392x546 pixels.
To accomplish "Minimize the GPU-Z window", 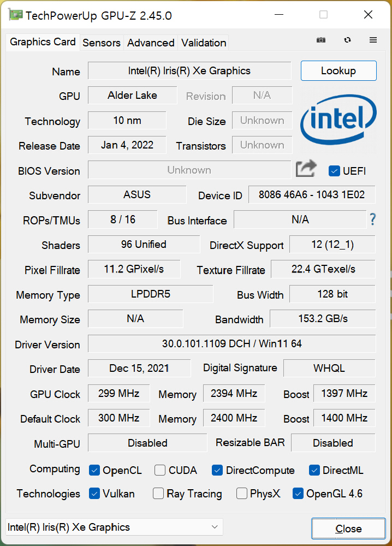I will click(x=279, y=15).
